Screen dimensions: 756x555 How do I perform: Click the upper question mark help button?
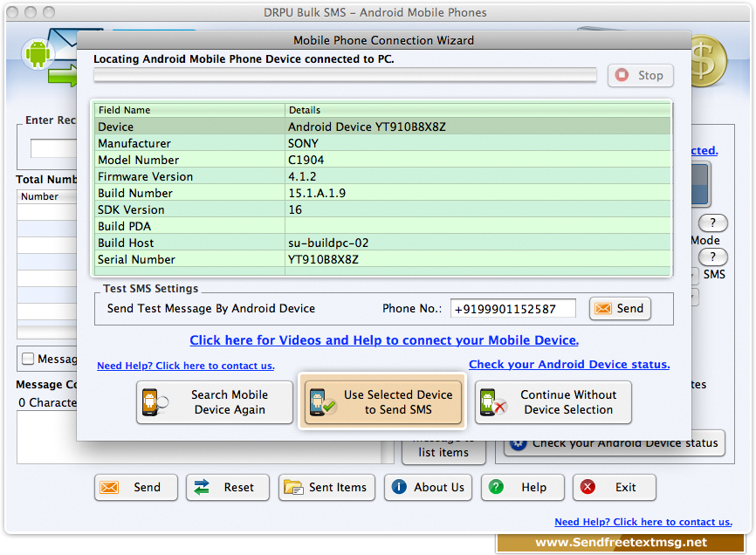[x=713, y=223]
